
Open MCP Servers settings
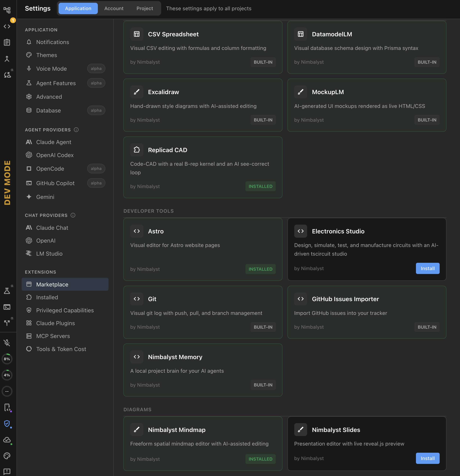pyautogui.click(x=65, y=336)
